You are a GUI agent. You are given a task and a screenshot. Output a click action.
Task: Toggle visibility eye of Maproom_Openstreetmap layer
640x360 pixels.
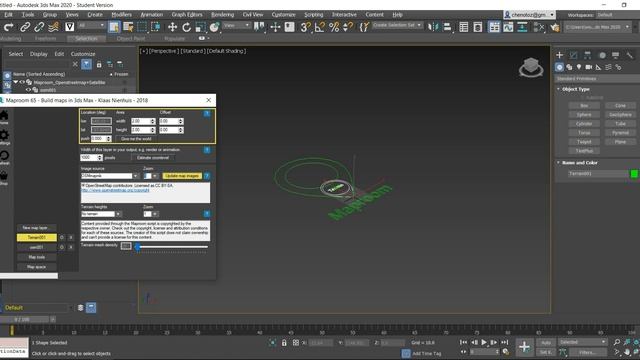pyautogui.click(x=22, y=82)
